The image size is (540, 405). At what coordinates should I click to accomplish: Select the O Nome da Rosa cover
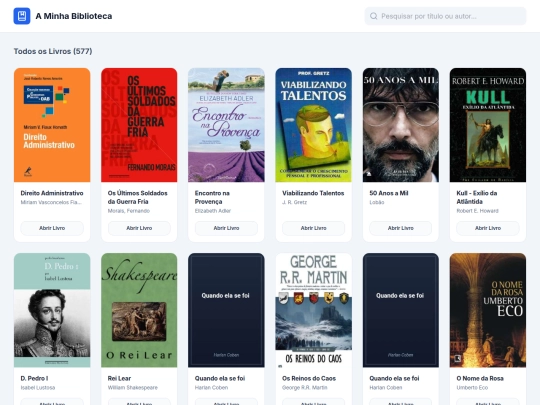(488, 310)
